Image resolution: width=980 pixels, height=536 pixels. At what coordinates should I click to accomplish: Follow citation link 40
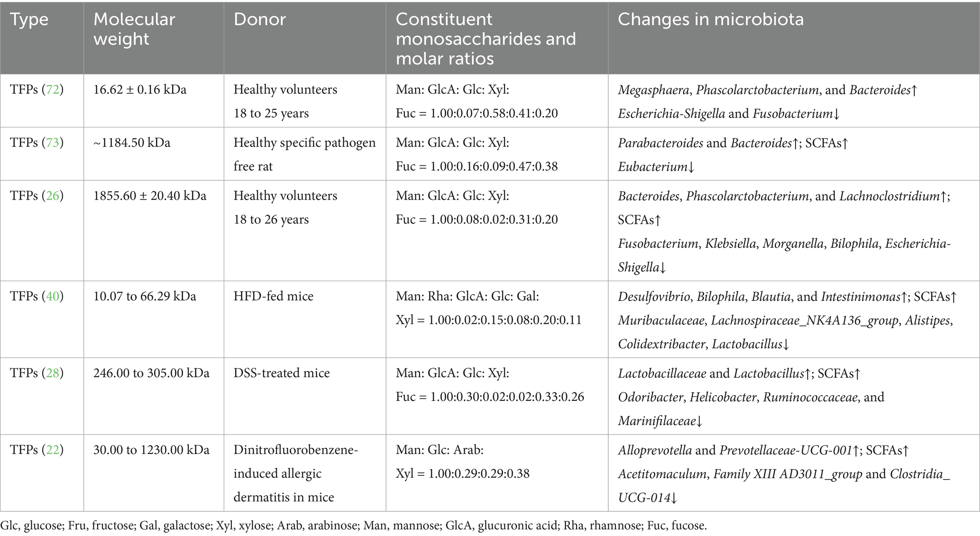tap(52, 296)
